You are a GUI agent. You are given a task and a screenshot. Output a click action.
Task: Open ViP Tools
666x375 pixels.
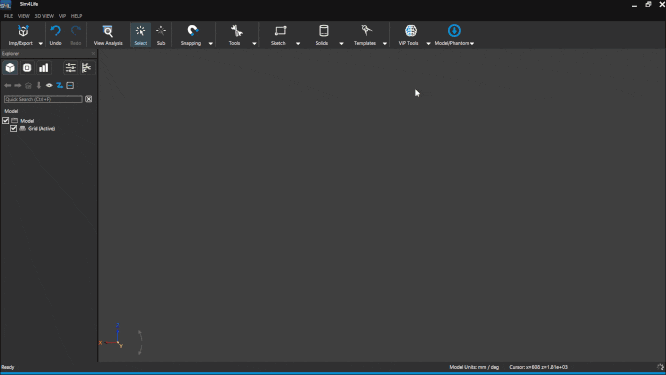pyautogui.click(x=409, y=35)
